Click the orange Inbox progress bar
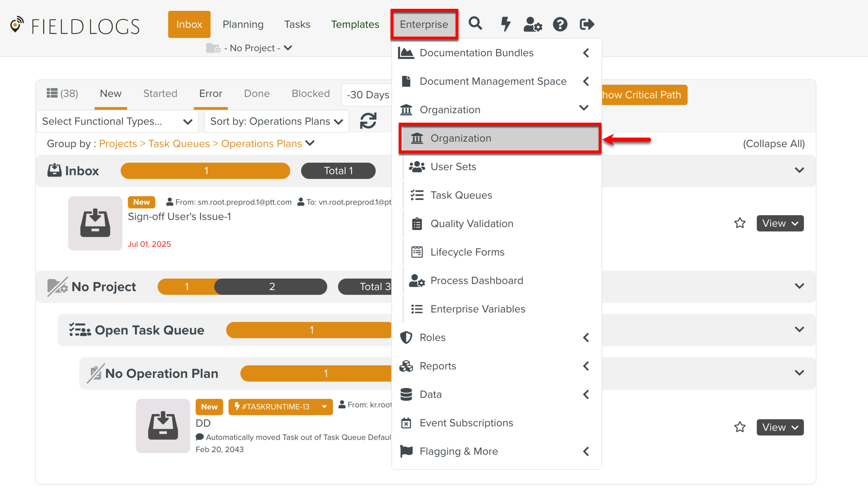 206,171
